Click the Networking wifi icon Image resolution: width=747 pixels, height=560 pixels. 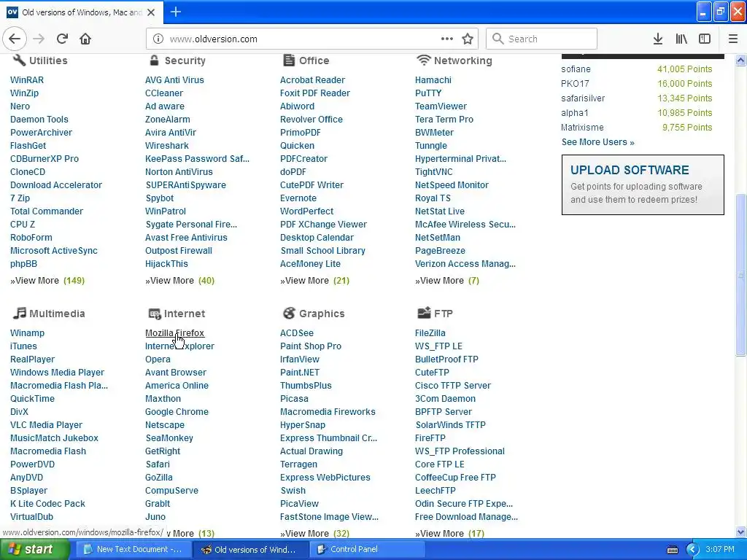pos(423,60)
